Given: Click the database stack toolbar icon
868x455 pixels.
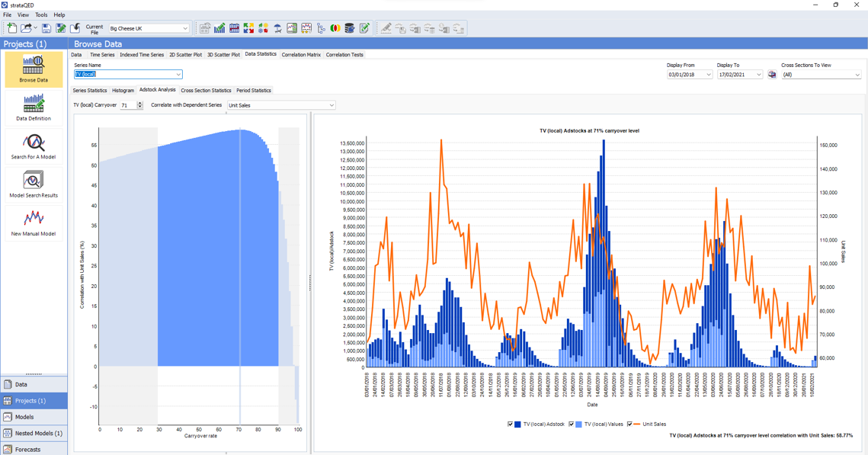Looking at the screenshot, I should 349,28.
